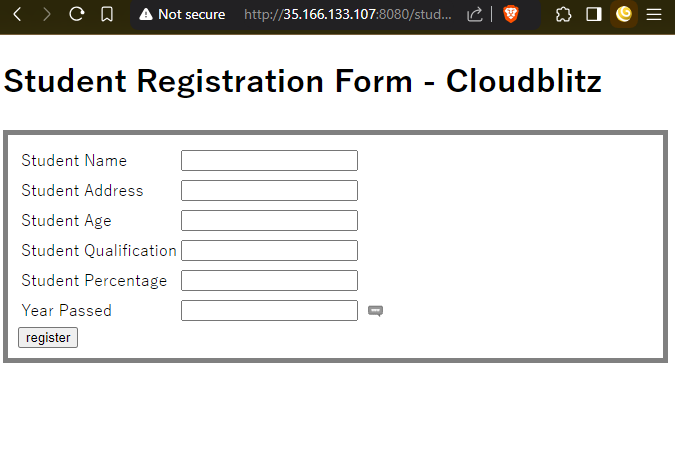The image size is (675, 462).
Task: Open the Brave Shields lion icon
Action: pyautogui.click(x=511, y=14)
